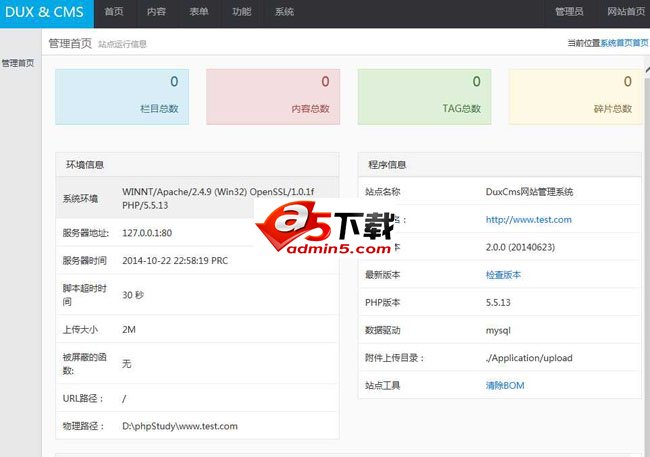
Task: Click the 管理首页 page title
Action: pyautogui.click(x=70, y=43)
